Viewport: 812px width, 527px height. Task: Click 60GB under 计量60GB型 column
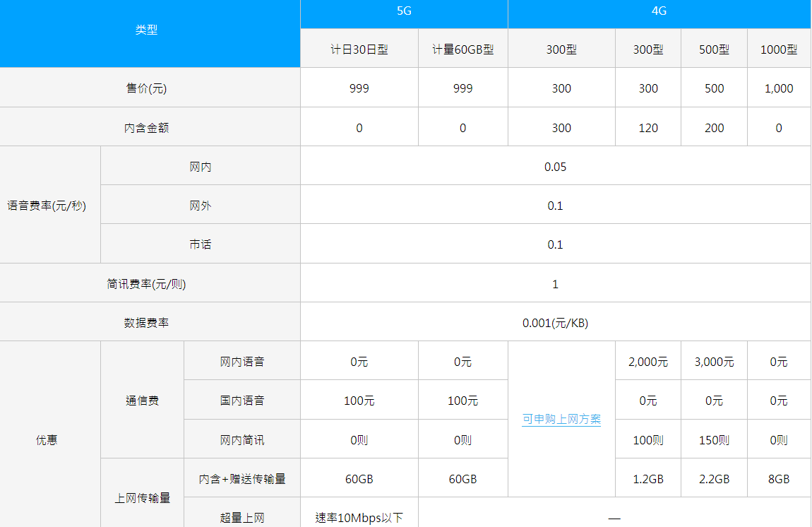(x=463, y=479)
